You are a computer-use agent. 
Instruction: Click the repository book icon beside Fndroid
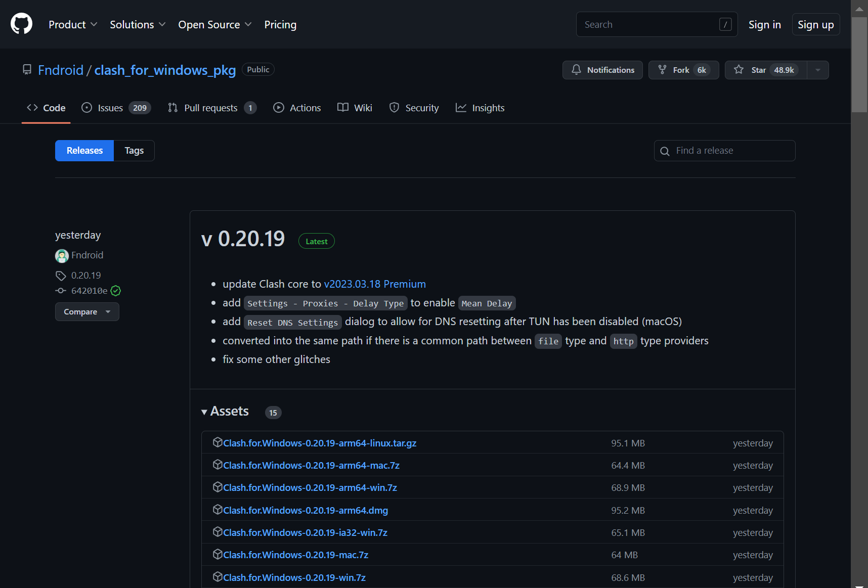tap(27, 70)
